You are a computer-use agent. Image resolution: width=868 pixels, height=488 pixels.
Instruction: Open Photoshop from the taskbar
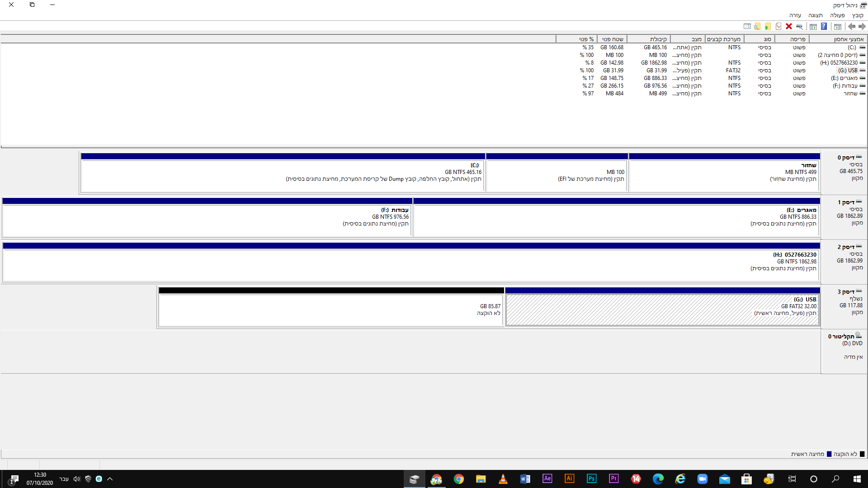tap(591, 479)
